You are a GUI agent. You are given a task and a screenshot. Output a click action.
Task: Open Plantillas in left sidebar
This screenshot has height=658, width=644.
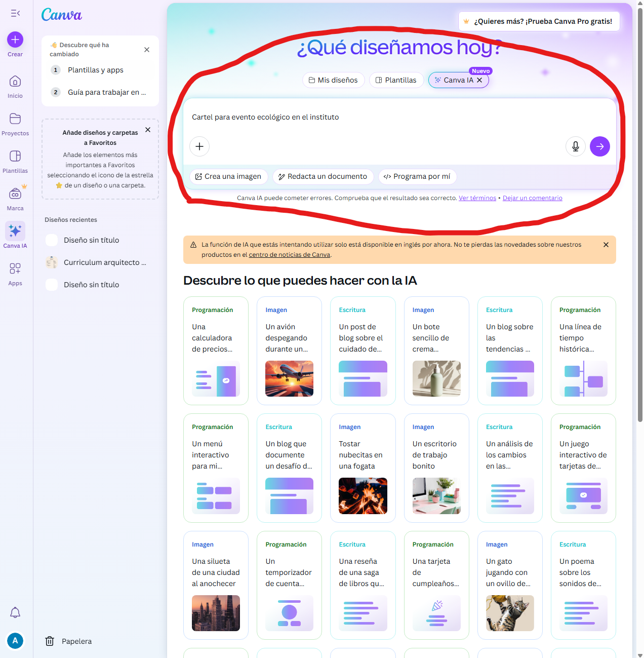point(15,162)
